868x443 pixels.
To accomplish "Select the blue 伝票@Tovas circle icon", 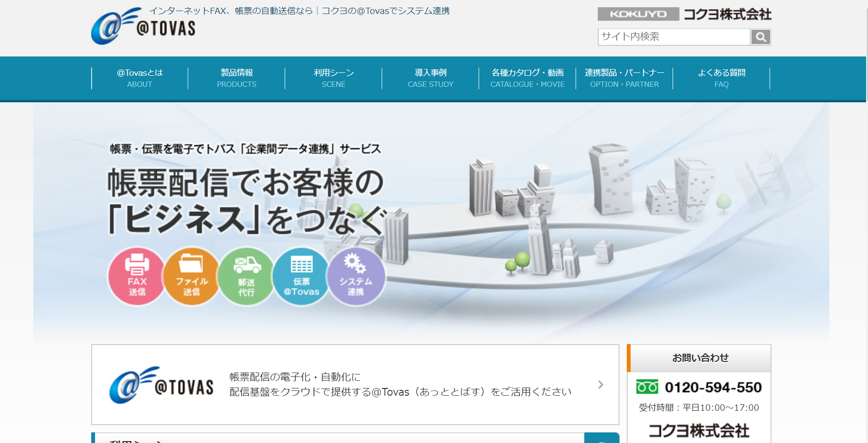I will point(301,277).
